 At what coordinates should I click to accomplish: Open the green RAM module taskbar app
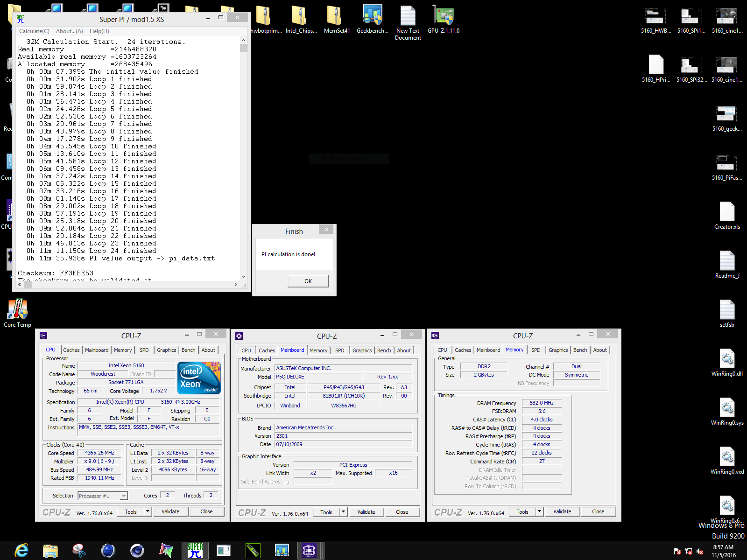point(253,551)
